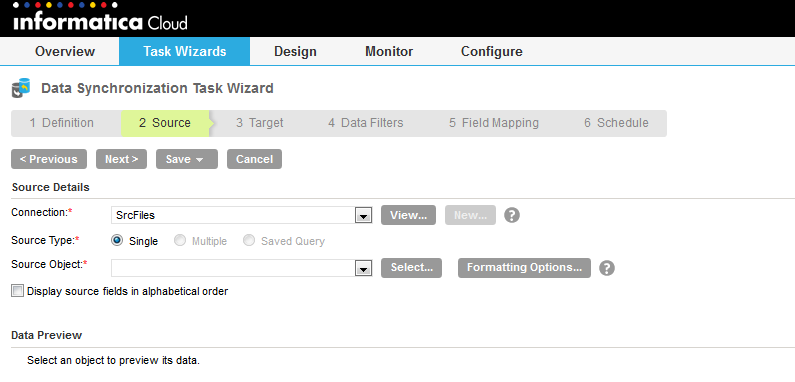Click the Next button
The image size is (795, 382).
click(121, 159)
